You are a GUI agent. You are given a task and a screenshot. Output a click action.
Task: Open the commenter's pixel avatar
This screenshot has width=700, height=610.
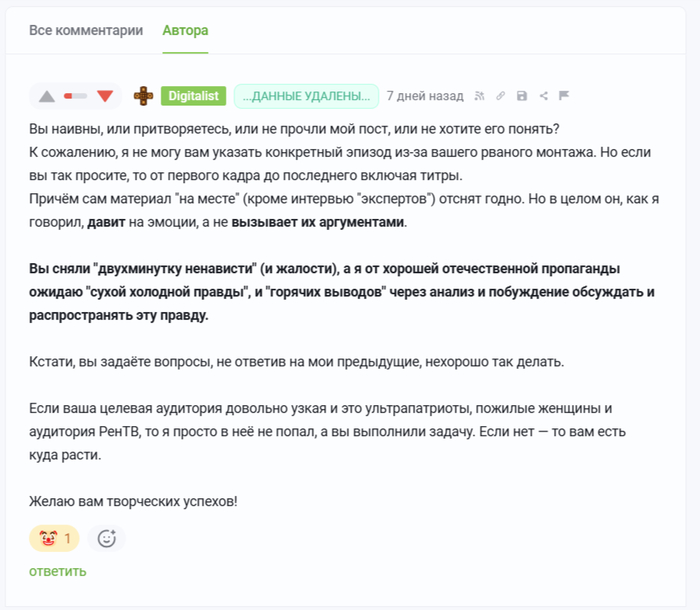143,96
